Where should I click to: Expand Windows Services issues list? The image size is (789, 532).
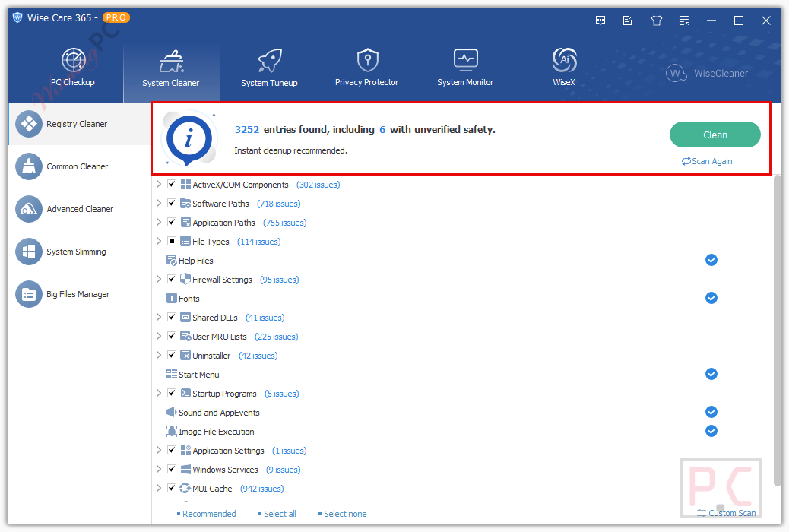[x=159, y=469]
